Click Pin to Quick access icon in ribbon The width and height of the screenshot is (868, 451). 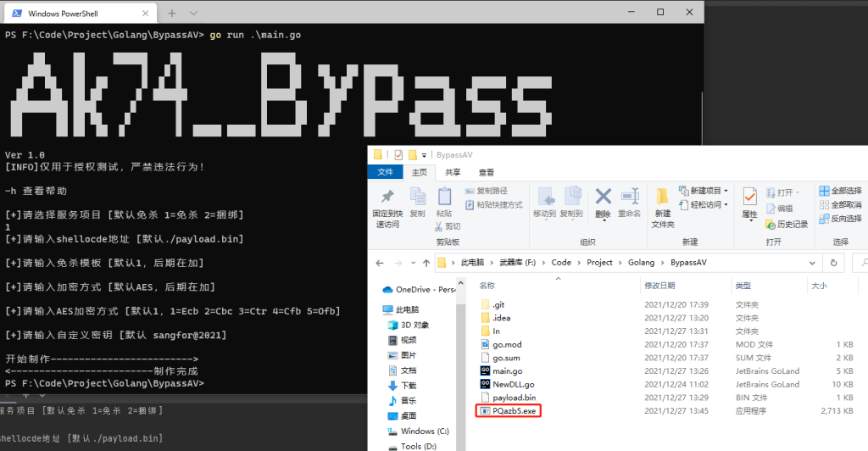(x=387, y=196)
